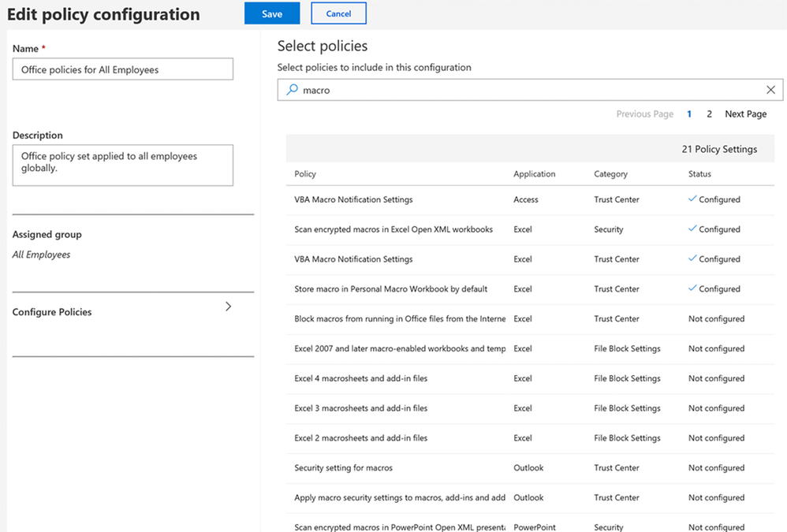This screenshot has height=532, width=787.
Task: Expand Configure Policies chevron arrow
Action: pos(228,307)
